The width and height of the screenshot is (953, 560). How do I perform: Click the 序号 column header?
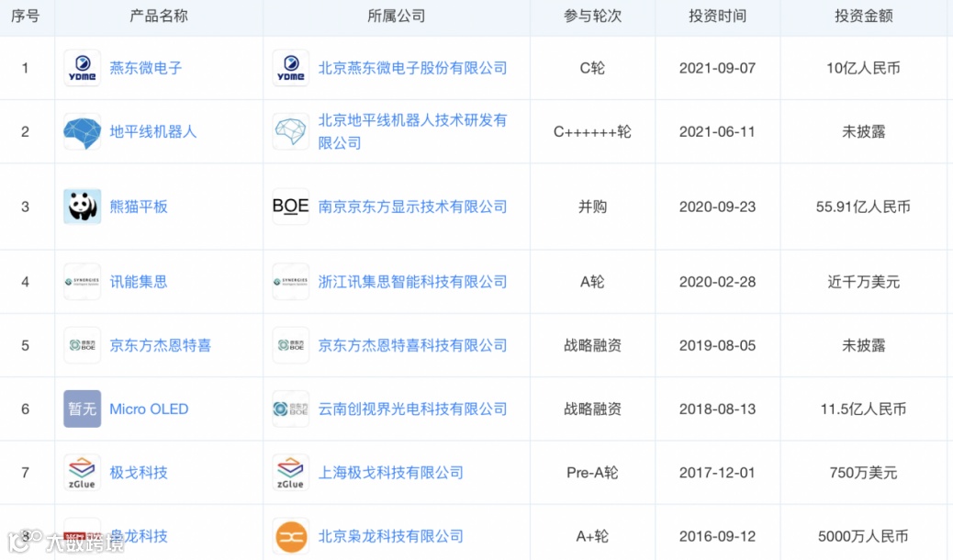click(x=26, y=16)
